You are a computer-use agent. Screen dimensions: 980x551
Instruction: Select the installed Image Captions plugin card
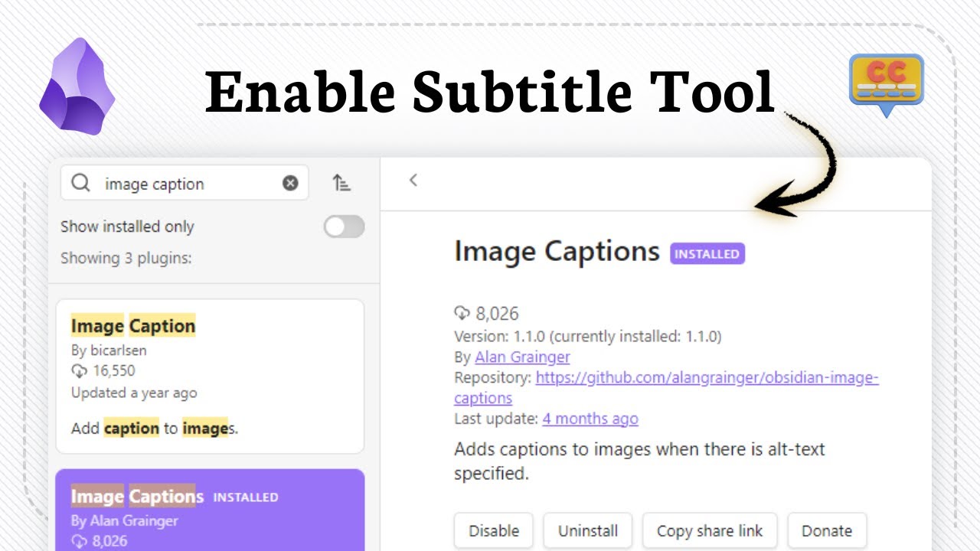[x=210, y=510]
